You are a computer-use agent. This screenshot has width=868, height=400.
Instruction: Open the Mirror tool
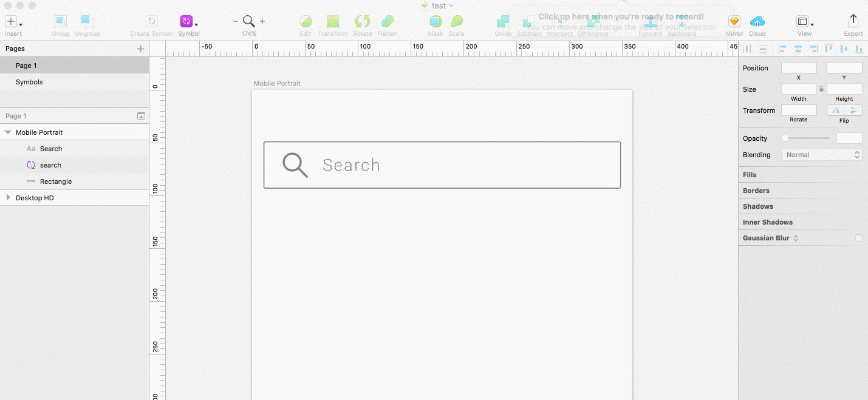(x=734, y=22)
